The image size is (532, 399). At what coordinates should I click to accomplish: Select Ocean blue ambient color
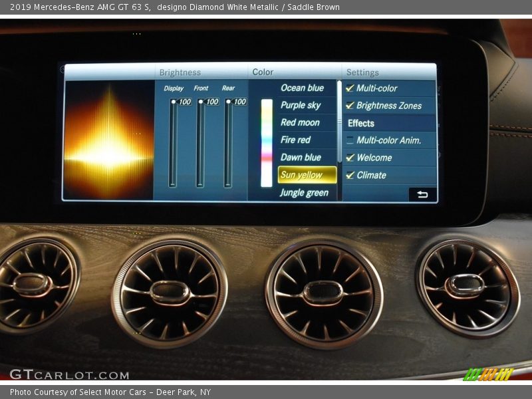[x=302, y=88]
